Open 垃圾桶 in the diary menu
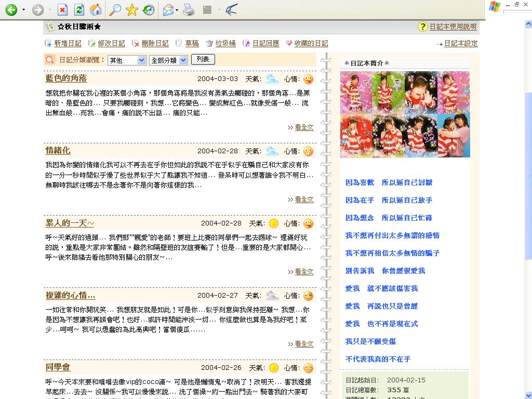Image resolution: width=532 pixels, height=399 pixels. pos(225,44)
